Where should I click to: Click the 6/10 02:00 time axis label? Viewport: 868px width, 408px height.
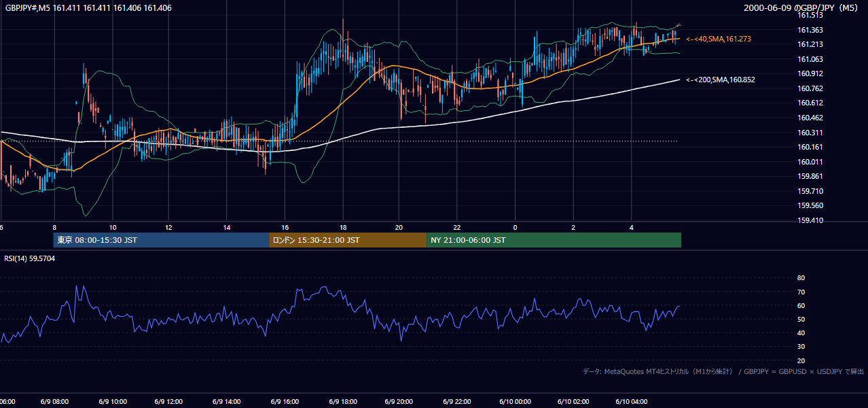click(x=573, y=402)
